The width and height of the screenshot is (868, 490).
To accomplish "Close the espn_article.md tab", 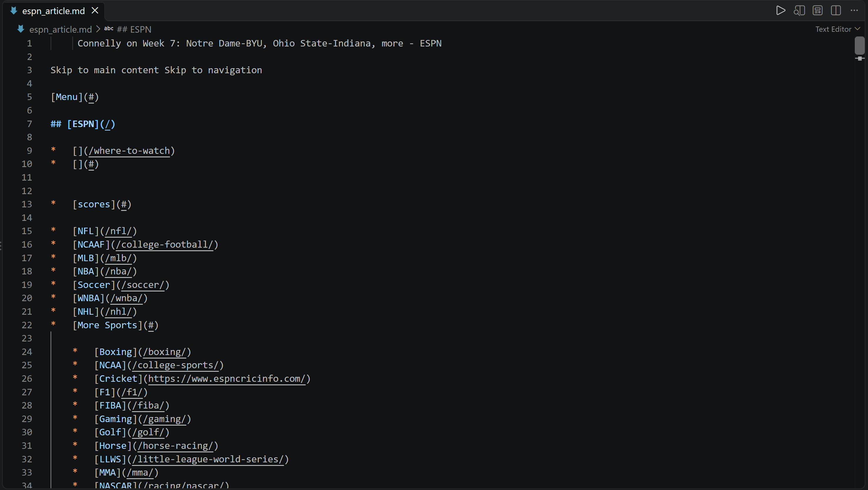I will 95,11.
